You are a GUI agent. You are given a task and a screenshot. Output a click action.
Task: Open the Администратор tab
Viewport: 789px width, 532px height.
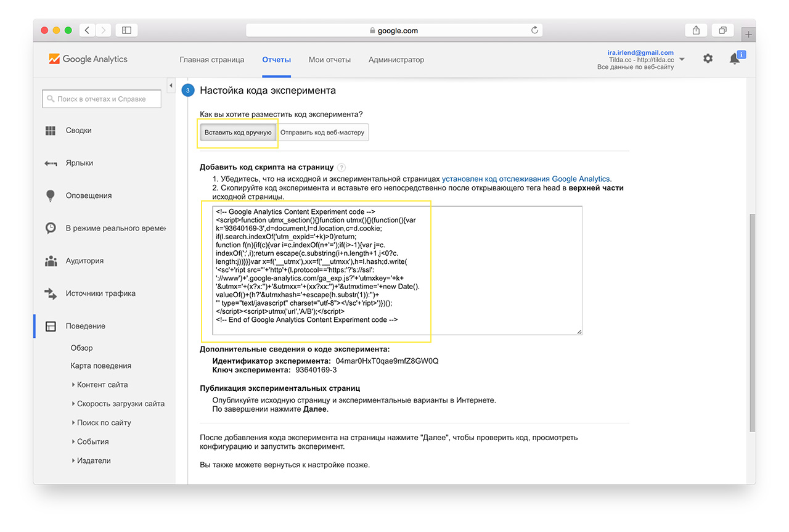coord(396,60)
